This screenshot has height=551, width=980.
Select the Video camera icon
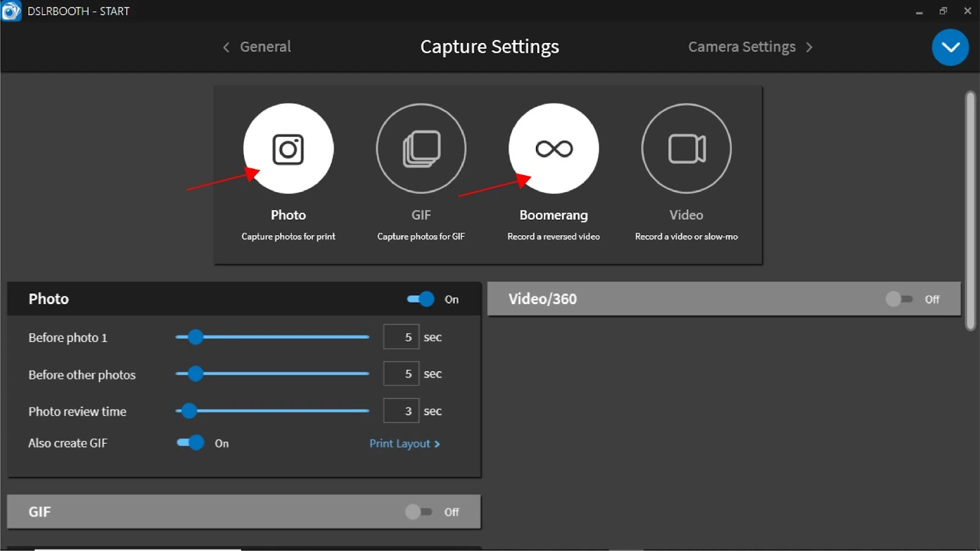tap(686, 149)
